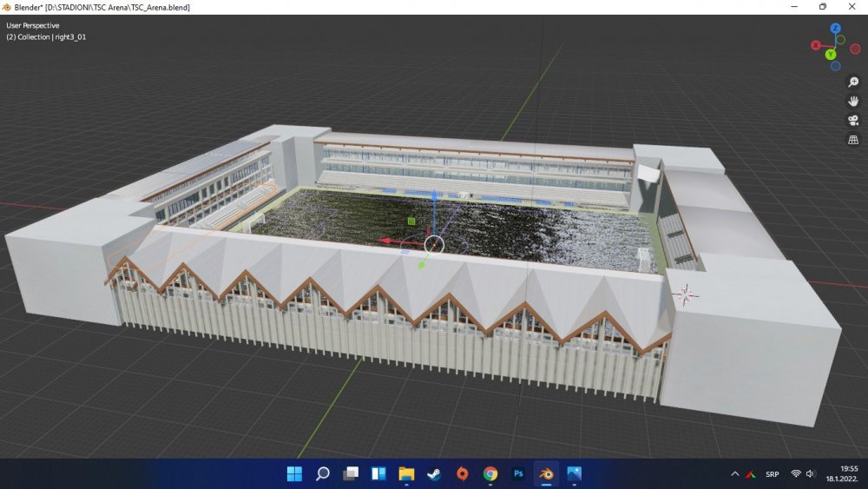
Task: Snap view to green Y axis
Action: pos(830,55)
